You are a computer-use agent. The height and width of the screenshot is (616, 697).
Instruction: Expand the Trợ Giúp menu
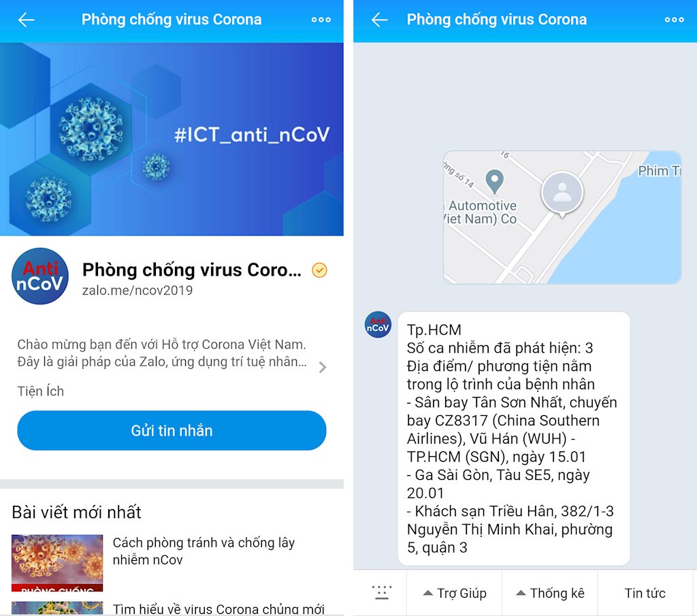454,593
